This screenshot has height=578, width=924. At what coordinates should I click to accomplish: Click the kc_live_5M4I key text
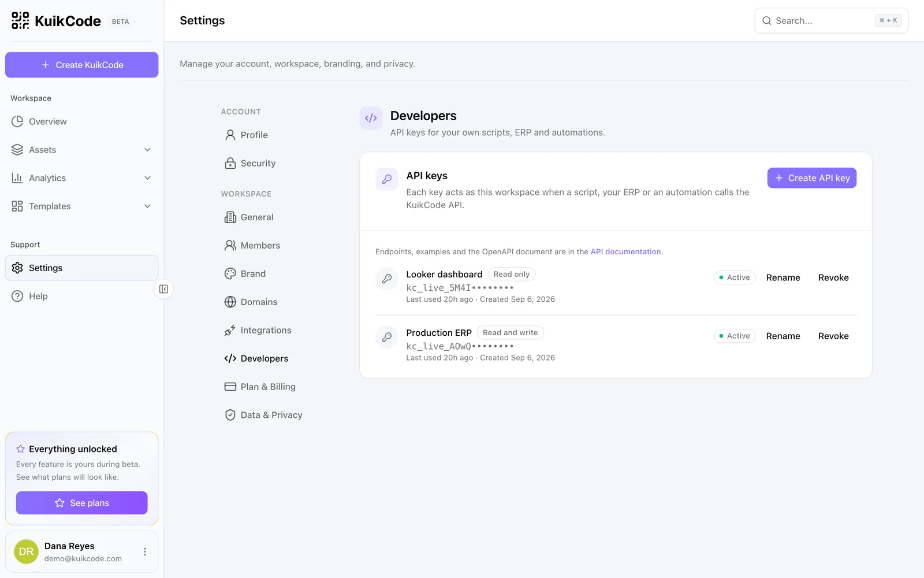pos(460,288)
